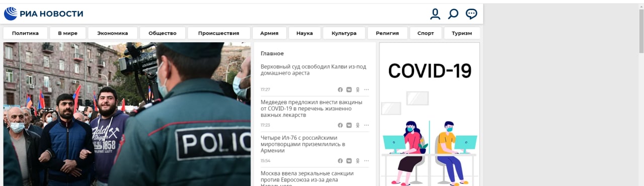Select the Экономика category
The image size is (644, 186).
tap(113, 33)
